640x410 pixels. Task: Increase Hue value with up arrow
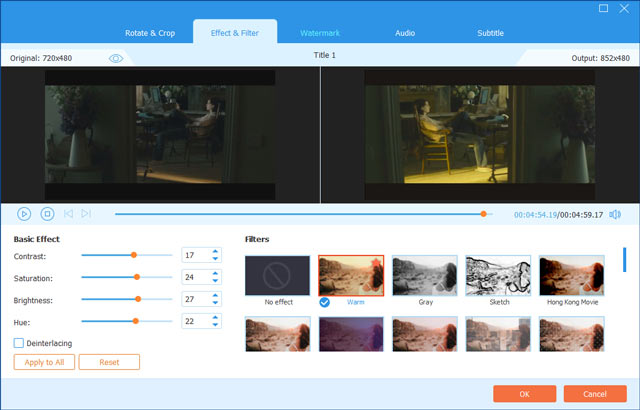point(215,318)
